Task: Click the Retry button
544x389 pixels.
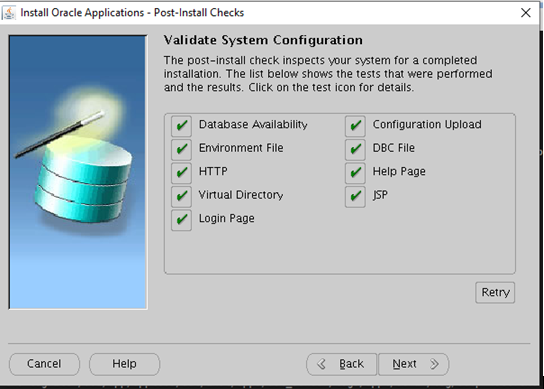Action: pos(495,293)
